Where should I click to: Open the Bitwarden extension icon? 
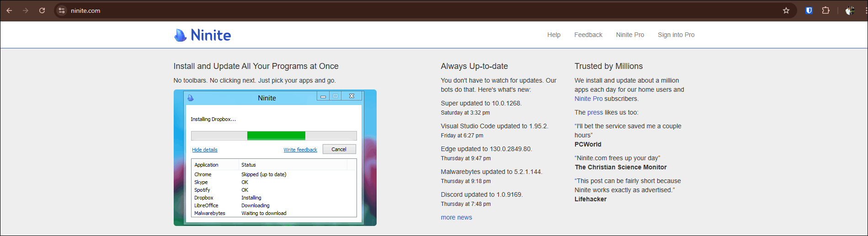pyautogui.click(x=809, y=10)
